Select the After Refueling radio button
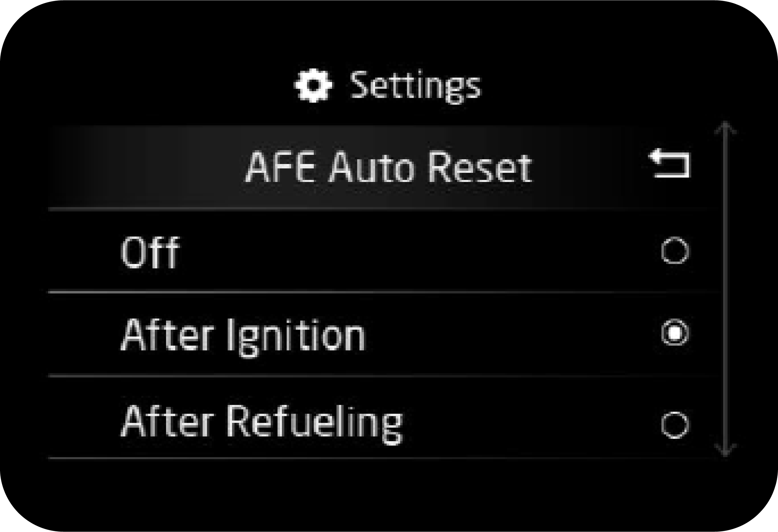 pyautogui.click(x=675, y=425)
